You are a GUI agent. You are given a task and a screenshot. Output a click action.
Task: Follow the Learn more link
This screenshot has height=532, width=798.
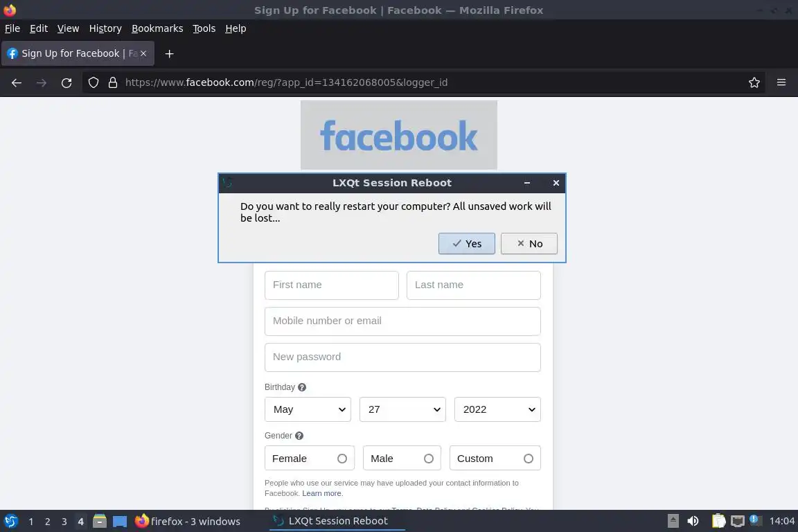321,493
